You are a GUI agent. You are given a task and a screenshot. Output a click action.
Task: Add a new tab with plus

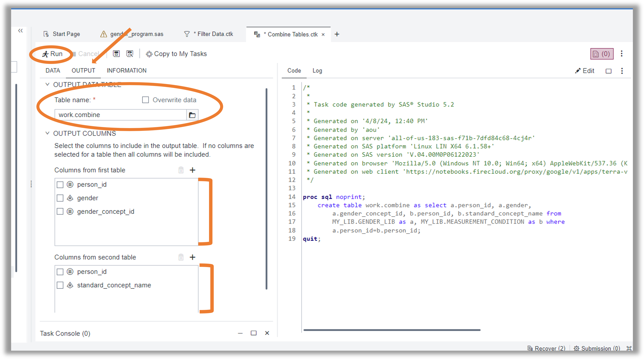(x=337, y=34)
